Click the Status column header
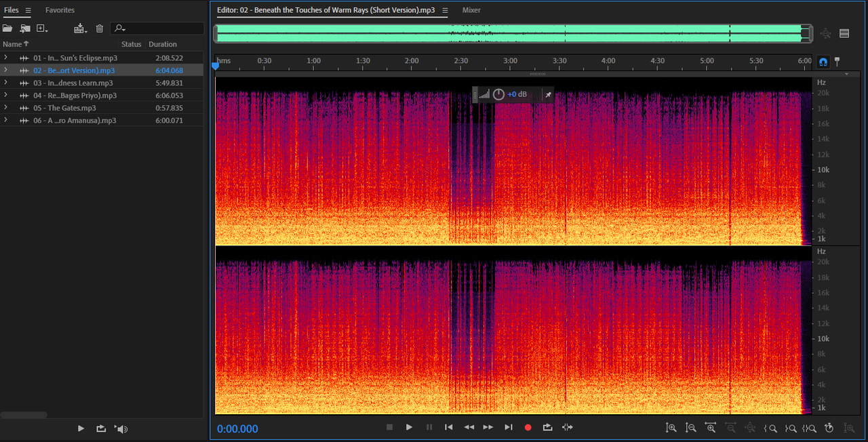This screenshot has height=442, width=868. click(132, 44)
